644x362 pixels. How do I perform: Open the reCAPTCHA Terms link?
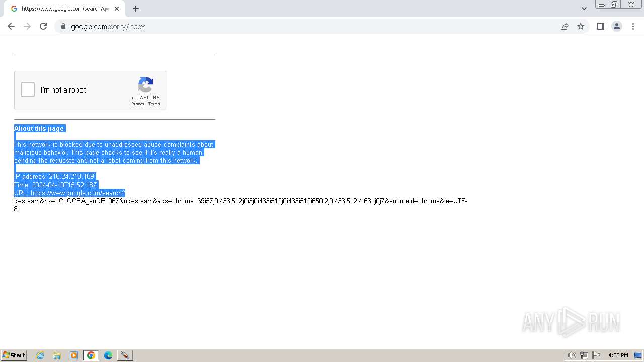pyautogui.click(x=154, y=104)
